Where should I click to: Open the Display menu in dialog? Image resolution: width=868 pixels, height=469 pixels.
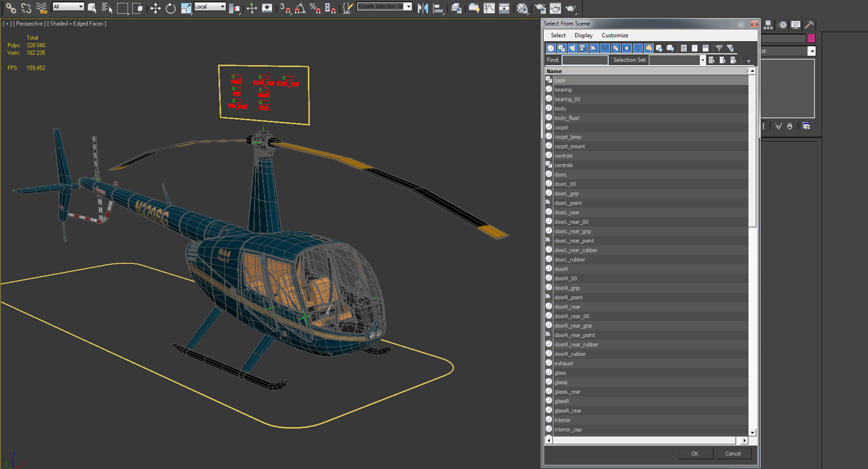tap(584, 35)
